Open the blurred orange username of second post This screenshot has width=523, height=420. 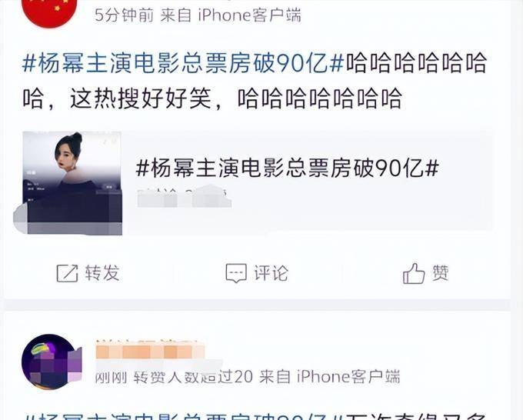coord(150,352)
